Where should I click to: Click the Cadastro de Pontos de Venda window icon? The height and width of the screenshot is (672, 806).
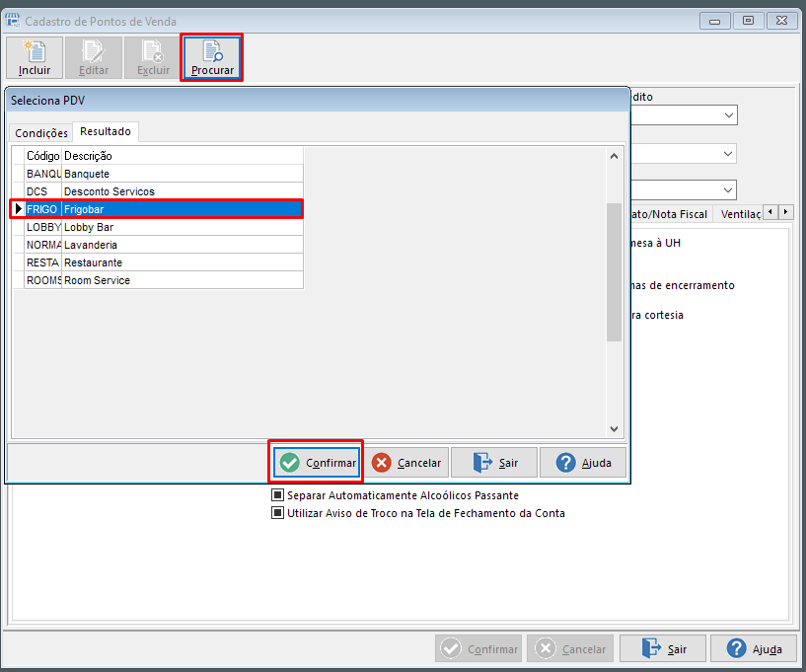[13, 21]
